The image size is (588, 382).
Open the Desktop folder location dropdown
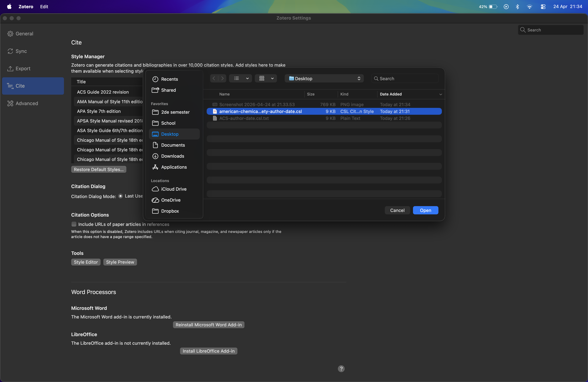(x=324, y=78)
